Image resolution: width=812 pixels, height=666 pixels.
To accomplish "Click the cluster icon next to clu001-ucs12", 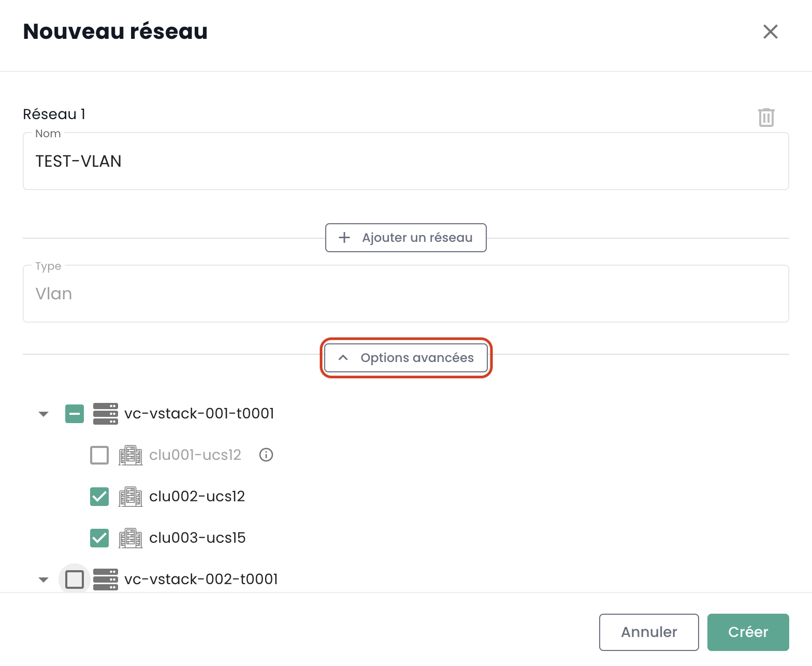I will click(130, 455).
